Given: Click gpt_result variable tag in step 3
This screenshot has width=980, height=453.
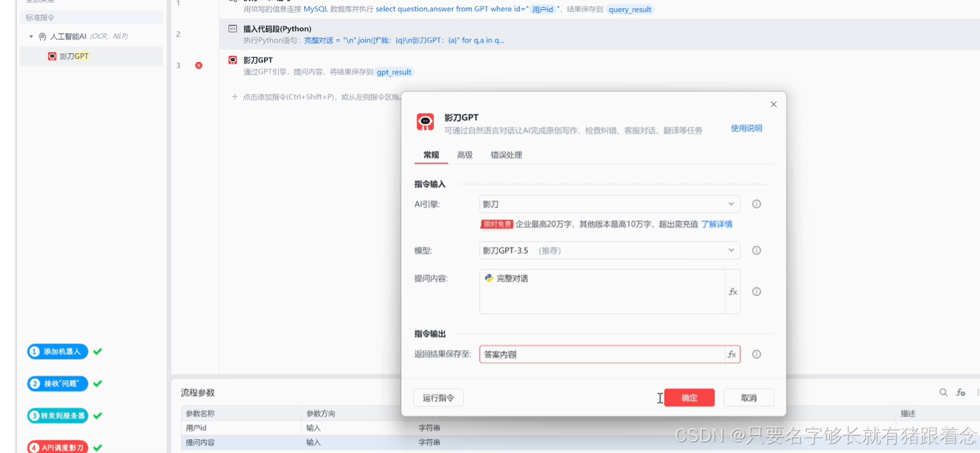Looking at the screenshot, I should (393, 72).
